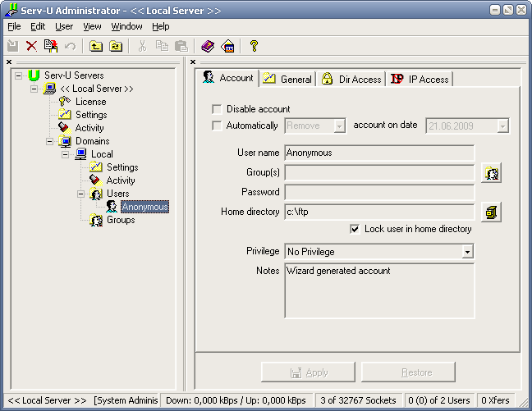Collapse the Domains tree node
The height and width of the screenshot is (411, 532).
point(49,141)
